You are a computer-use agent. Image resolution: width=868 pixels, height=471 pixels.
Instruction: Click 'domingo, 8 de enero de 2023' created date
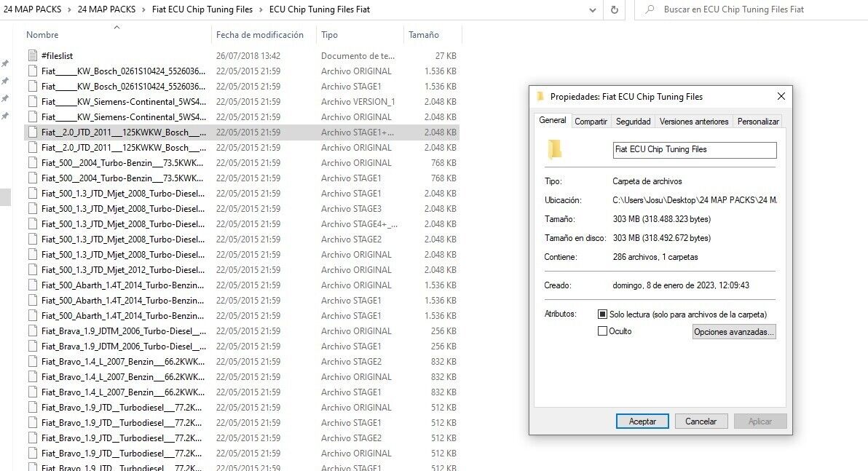pyautogui.click(x=681, y=285)
